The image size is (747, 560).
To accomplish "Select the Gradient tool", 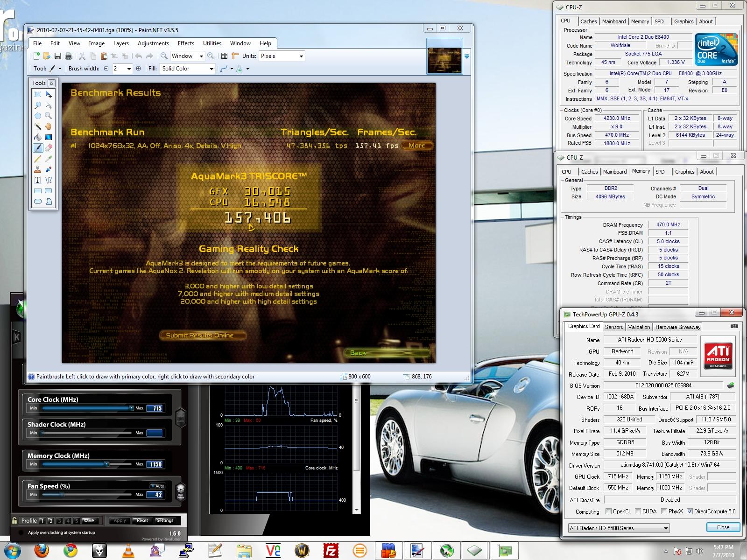I will click(x=49, y=137).
